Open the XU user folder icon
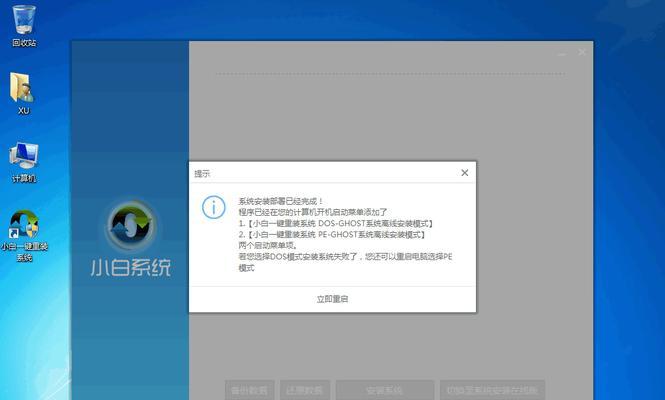The image size is (665, 400). 23,93
